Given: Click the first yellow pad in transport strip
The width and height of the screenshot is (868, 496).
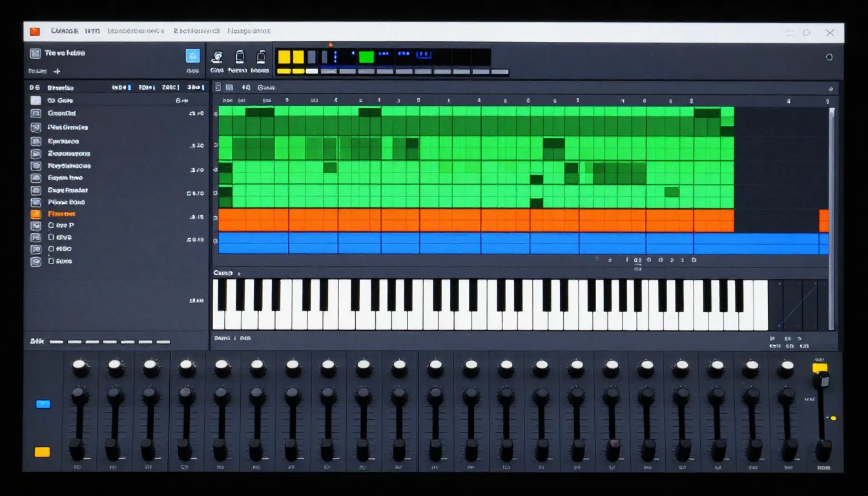Looking at the screenshot, I should click(284, 57).
